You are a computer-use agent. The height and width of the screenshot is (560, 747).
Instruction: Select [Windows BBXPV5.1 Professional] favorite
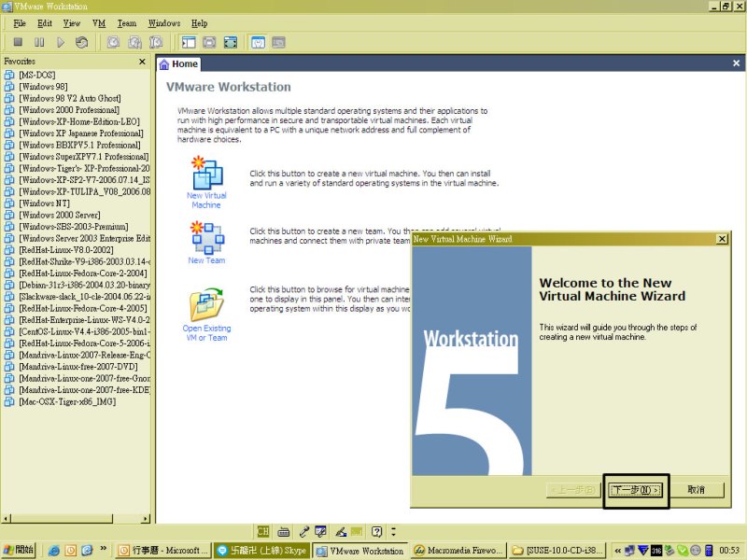tap(79, 145)
